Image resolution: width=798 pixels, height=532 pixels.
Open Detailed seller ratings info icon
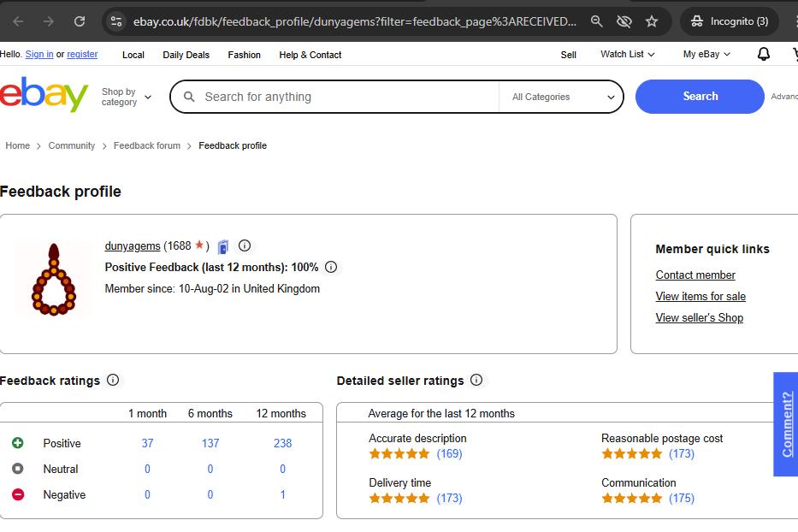tap(476, 380)
